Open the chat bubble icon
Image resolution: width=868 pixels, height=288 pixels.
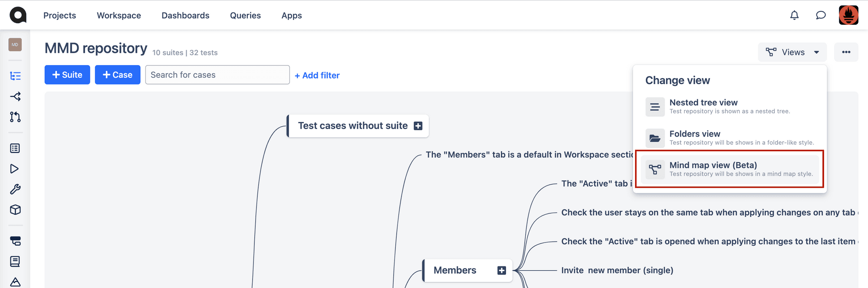821,15
